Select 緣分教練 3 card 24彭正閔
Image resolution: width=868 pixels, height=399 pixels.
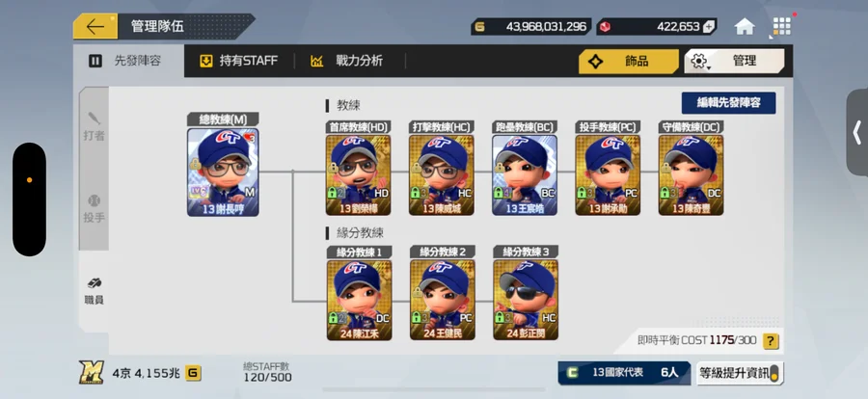click(526, 300)
